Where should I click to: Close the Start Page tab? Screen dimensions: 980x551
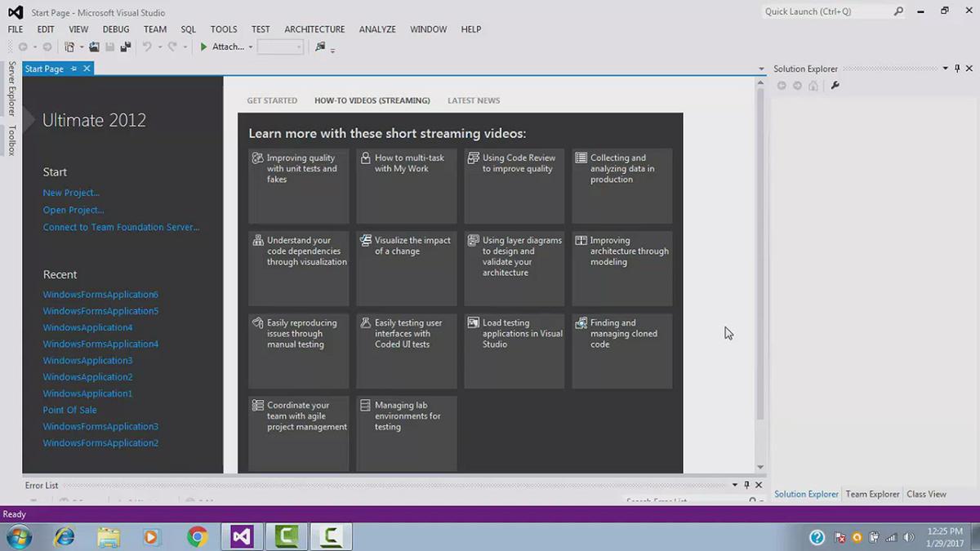point(87,69)
